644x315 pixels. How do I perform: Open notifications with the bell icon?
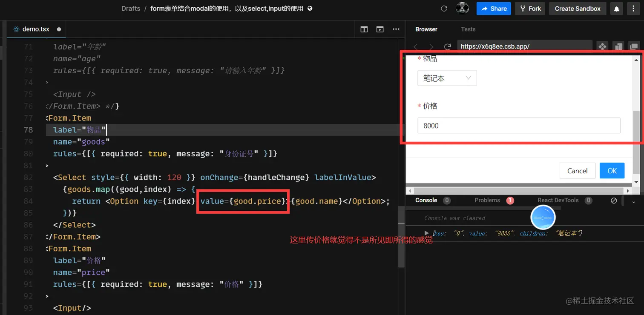point(616,9)
